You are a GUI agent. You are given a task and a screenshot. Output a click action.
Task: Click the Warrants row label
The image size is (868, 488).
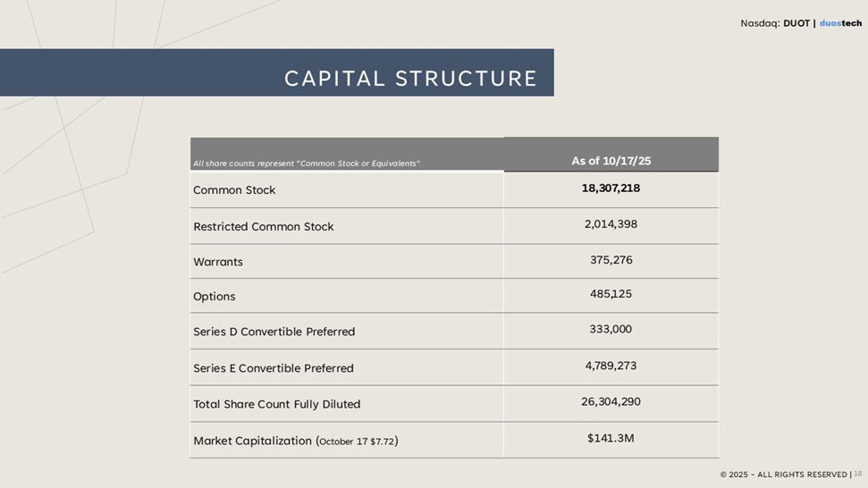point(218,263)
